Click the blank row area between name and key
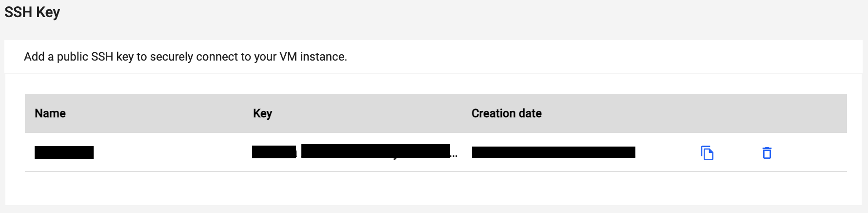868x213 pixels. click(171, 152)
